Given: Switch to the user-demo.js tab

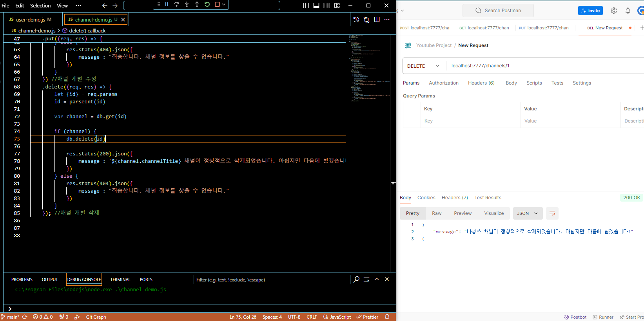Looking at the screenshot, I should click(x=30, y=20).
